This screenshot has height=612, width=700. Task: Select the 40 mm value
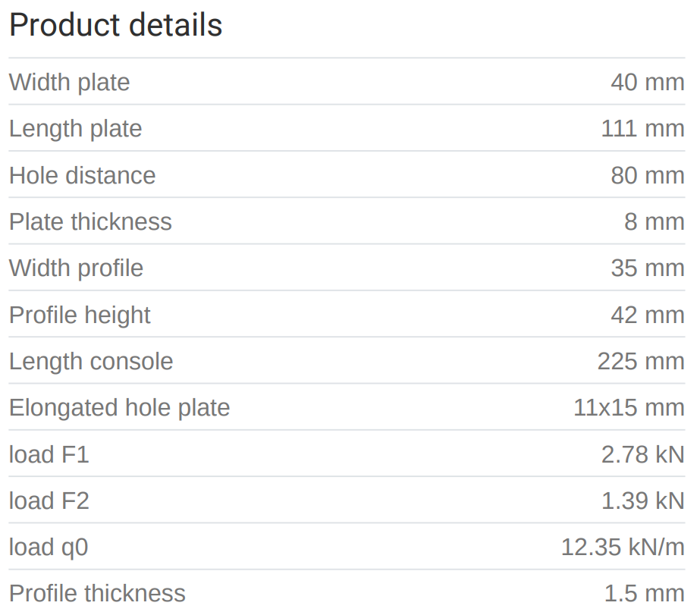tap(647, 82)
